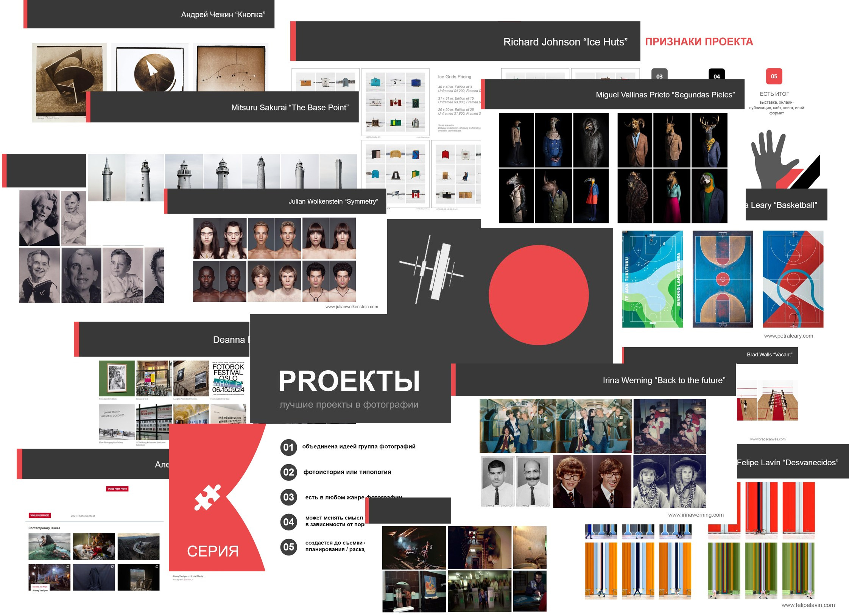Viewport: 849px width, 616px height.
Task: Open www.petraleary.com link
Action: [788, 336]
